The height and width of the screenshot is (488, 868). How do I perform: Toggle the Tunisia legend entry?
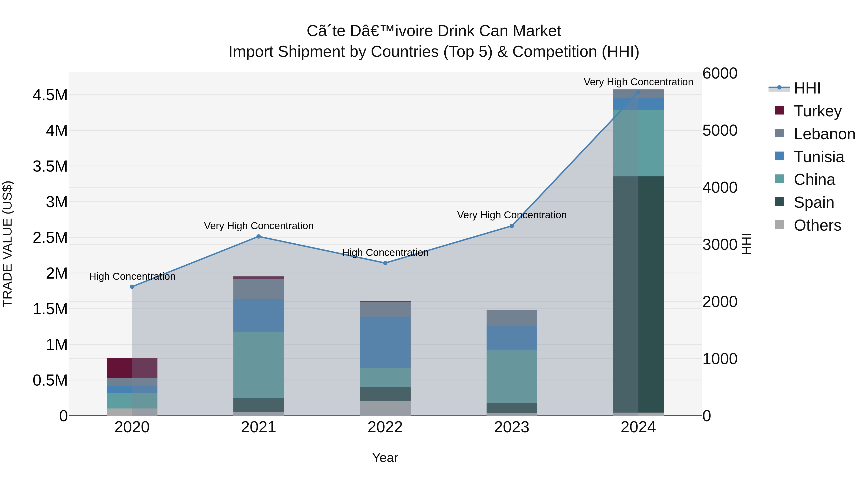coord(809,157)
